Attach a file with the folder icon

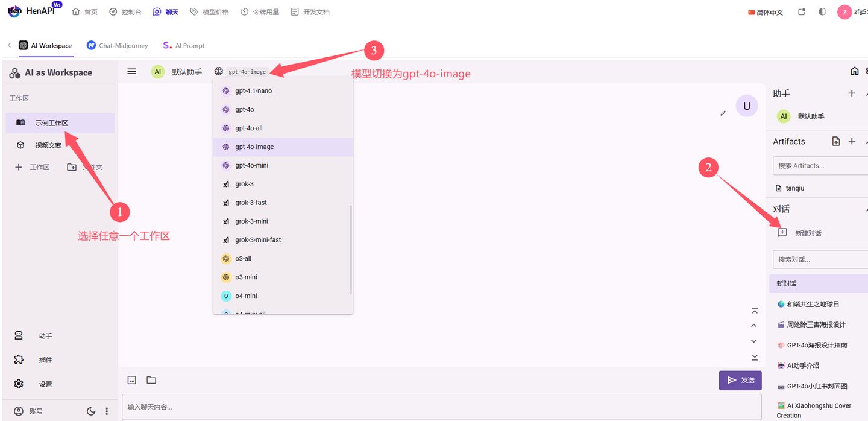pyautogui.click(x=151, y=380)
